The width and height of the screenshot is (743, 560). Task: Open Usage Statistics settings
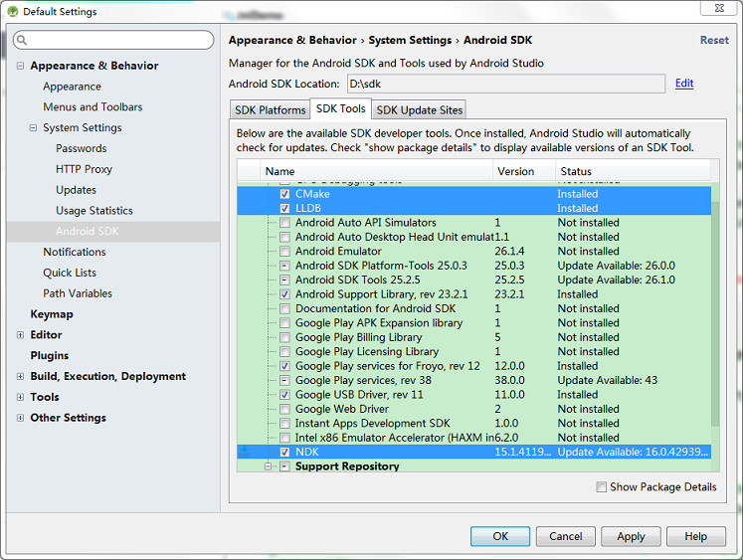click(x=94, y=210)
